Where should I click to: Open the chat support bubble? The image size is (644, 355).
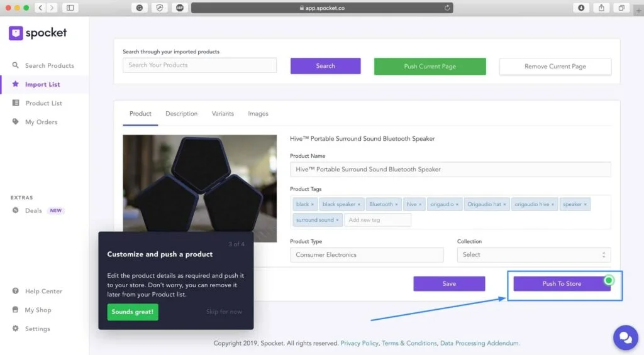[625, 337]
